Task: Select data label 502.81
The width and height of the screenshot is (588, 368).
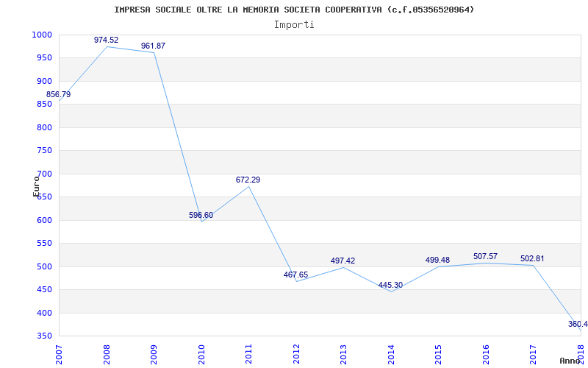Action: [x=532, y=259]
